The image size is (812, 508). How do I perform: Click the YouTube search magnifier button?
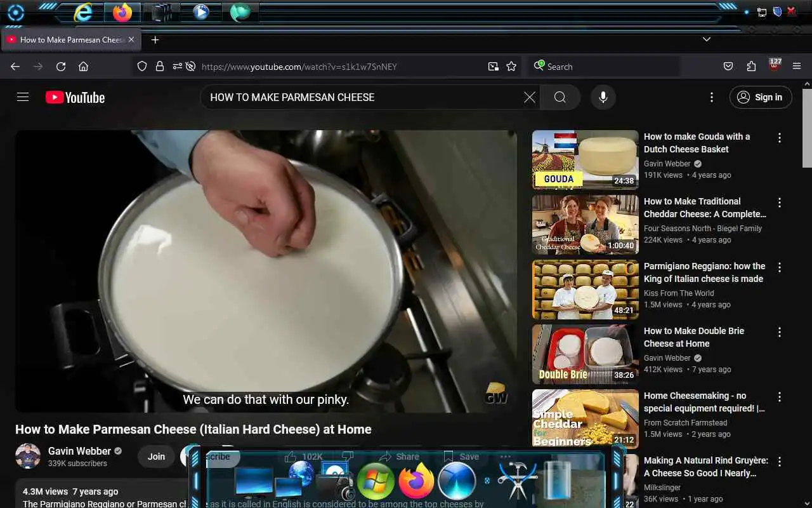click(560, 97)
